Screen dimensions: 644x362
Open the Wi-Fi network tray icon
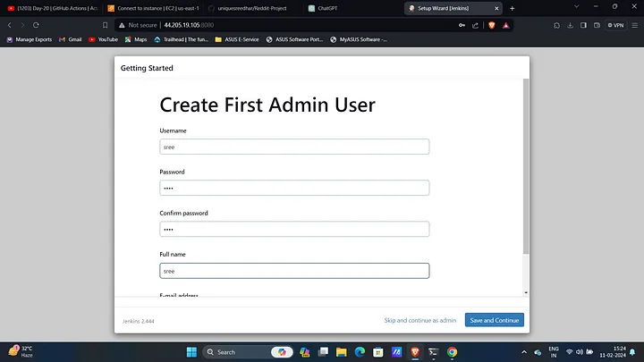click(x=569, y=352)
